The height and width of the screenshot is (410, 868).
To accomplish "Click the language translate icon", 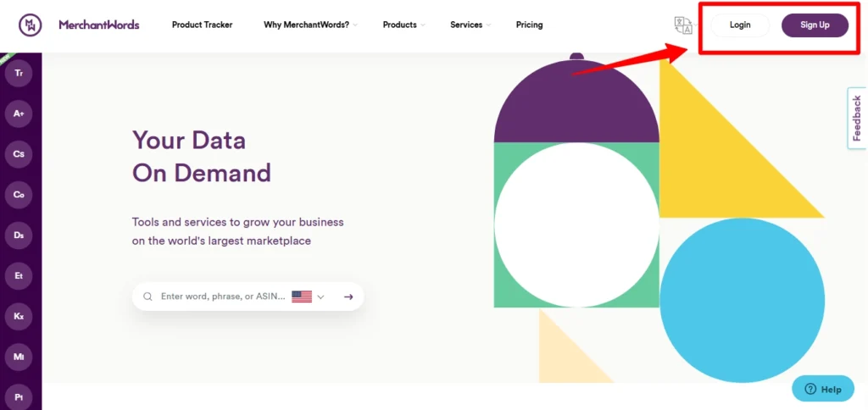I will (x=683, y=25).
